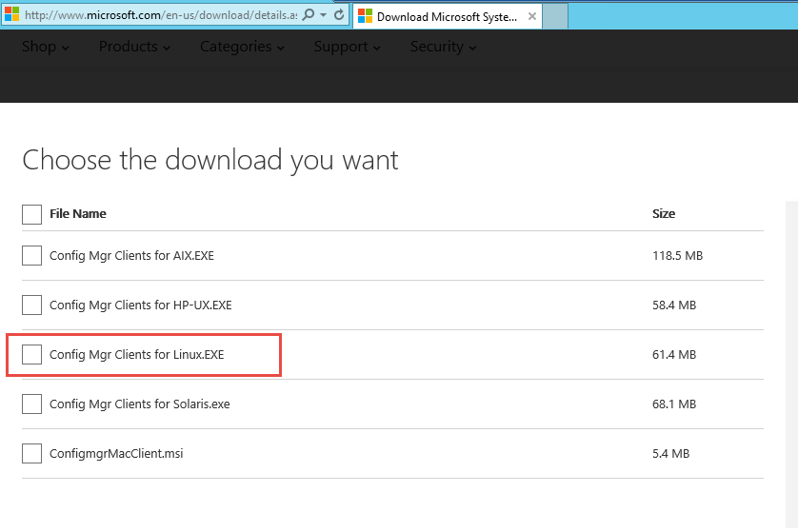Expand the Categories menu
Viewport: 798px width, 532px height.
coord(242,47)
